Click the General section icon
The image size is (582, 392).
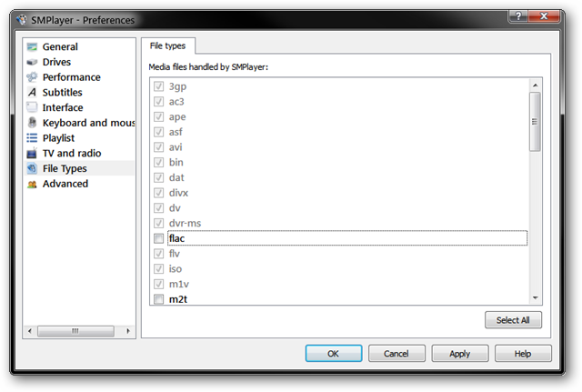tap(33, 46)
